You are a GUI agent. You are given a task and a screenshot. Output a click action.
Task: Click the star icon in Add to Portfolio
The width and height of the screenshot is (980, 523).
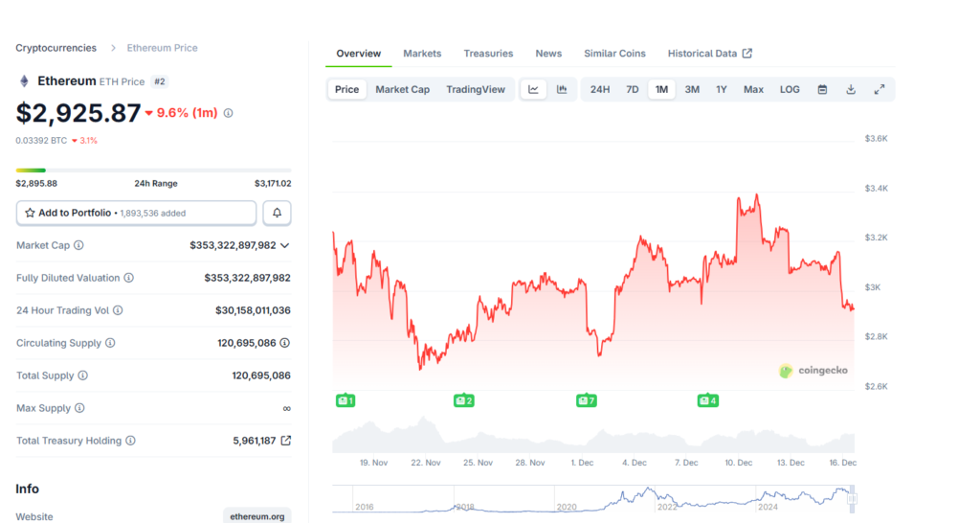[x=30, y=213]
